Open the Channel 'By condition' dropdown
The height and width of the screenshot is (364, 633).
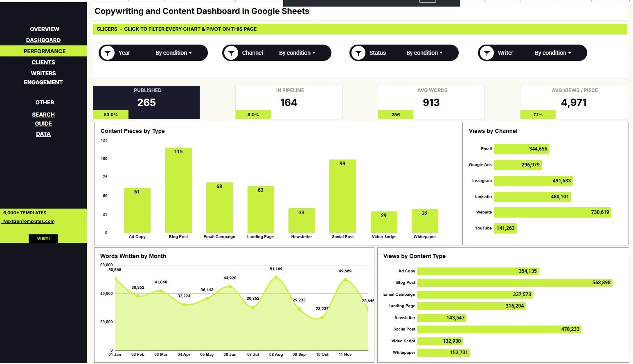[x=297, y=53]
